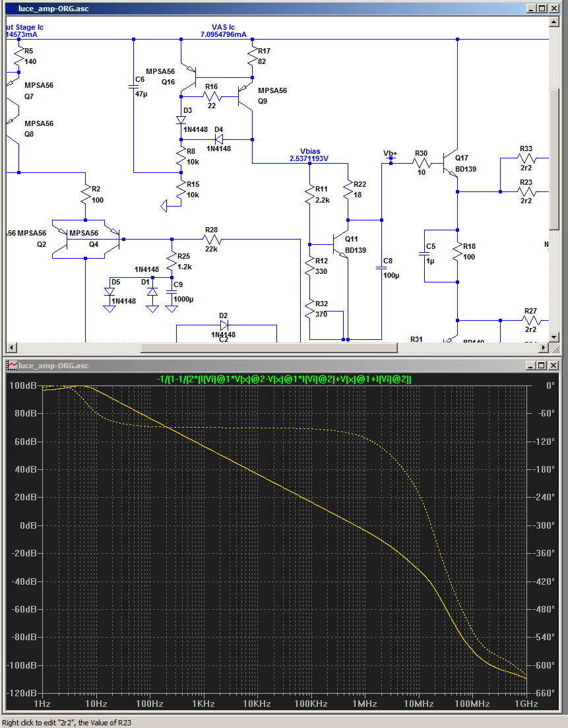The image size is (568, 728).
Task: Select capacitor C5 symbol
Action: (x=425, y=253)
